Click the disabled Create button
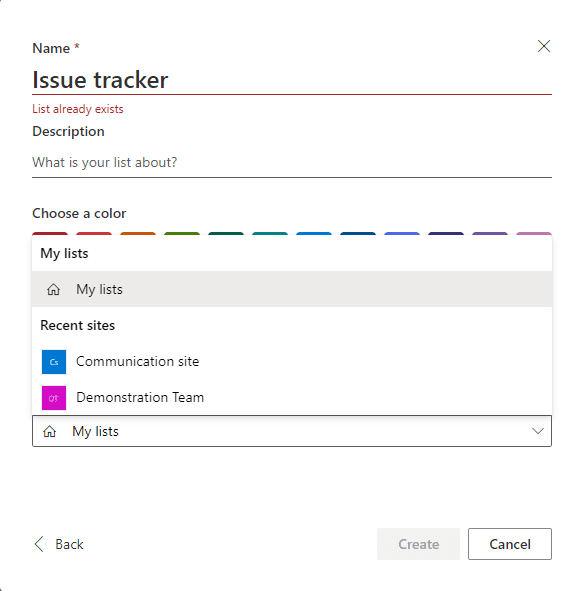 (x=418, y=544)
